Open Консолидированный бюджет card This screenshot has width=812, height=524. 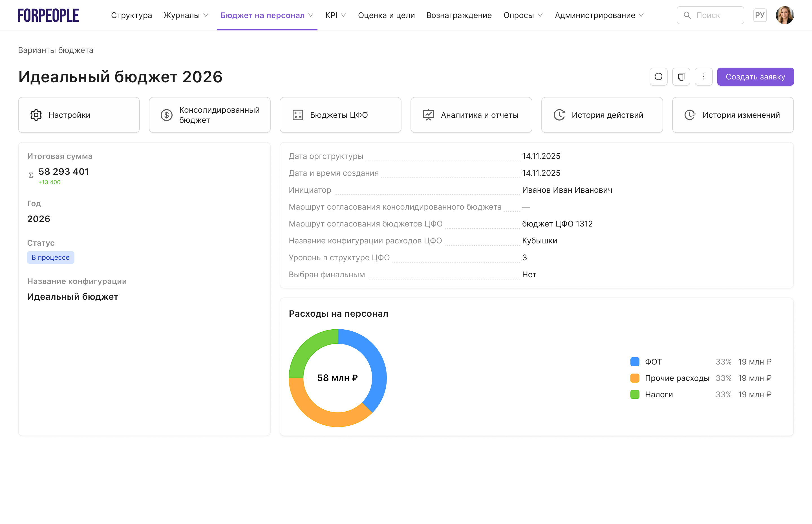(x=209, y=115)
